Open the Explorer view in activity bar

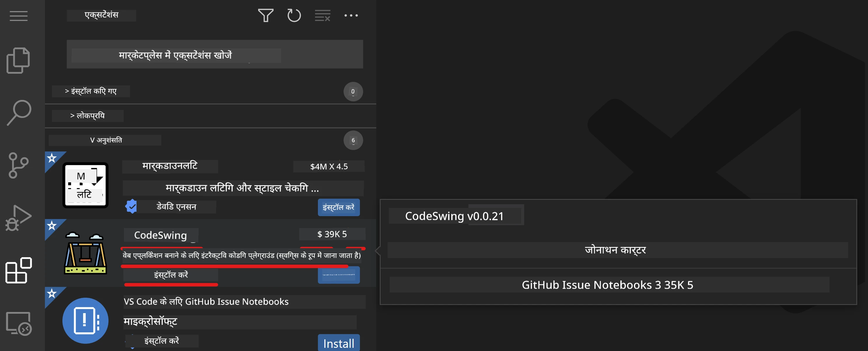click(18, 61)
